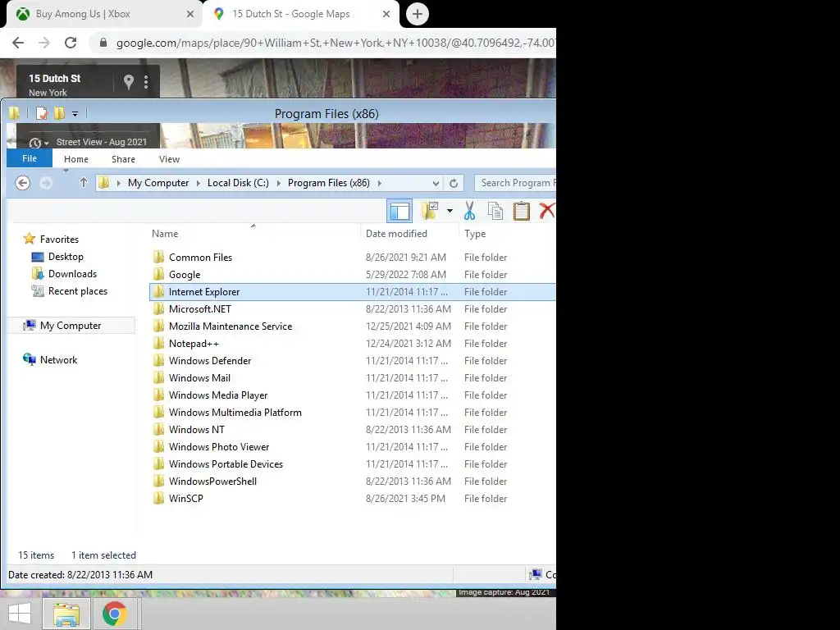Click the Copy toolbar icon
This screenshot has width=840, height=630.
point(495,211)
